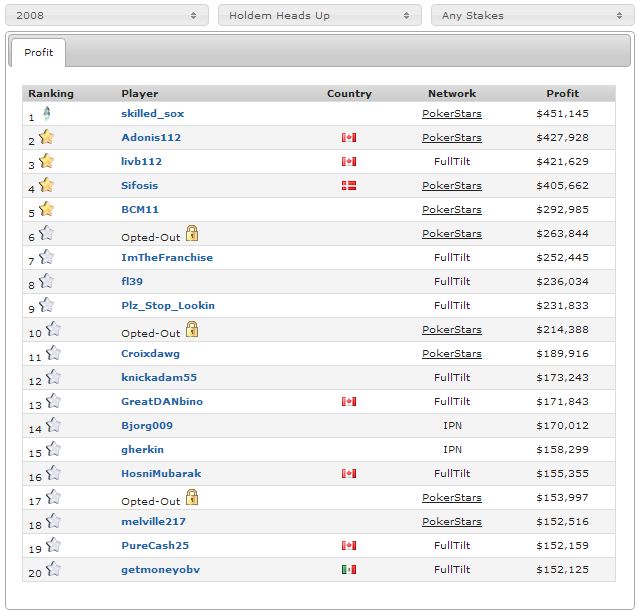The height and width of the screenshot is (612, 642).
Task: Click PokerStars link in skilled_sox row
Action: coord(452,114)
